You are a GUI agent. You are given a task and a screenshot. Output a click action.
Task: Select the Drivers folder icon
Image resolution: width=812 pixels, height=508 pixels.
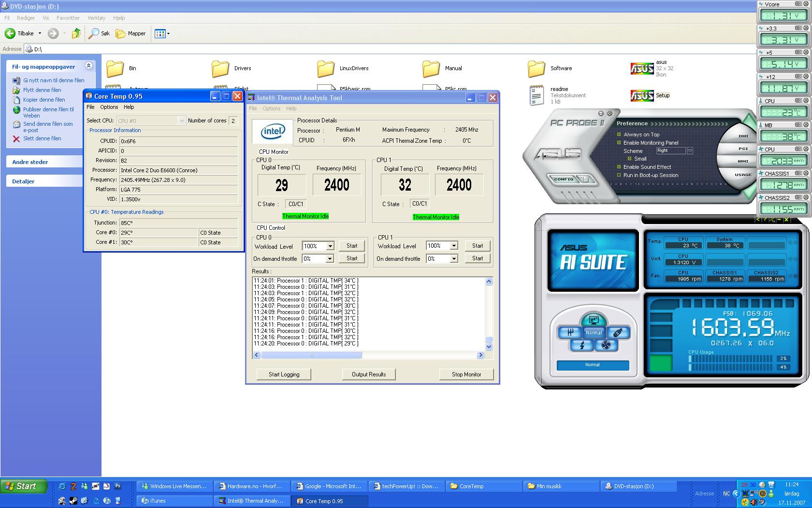pos(220,69)
